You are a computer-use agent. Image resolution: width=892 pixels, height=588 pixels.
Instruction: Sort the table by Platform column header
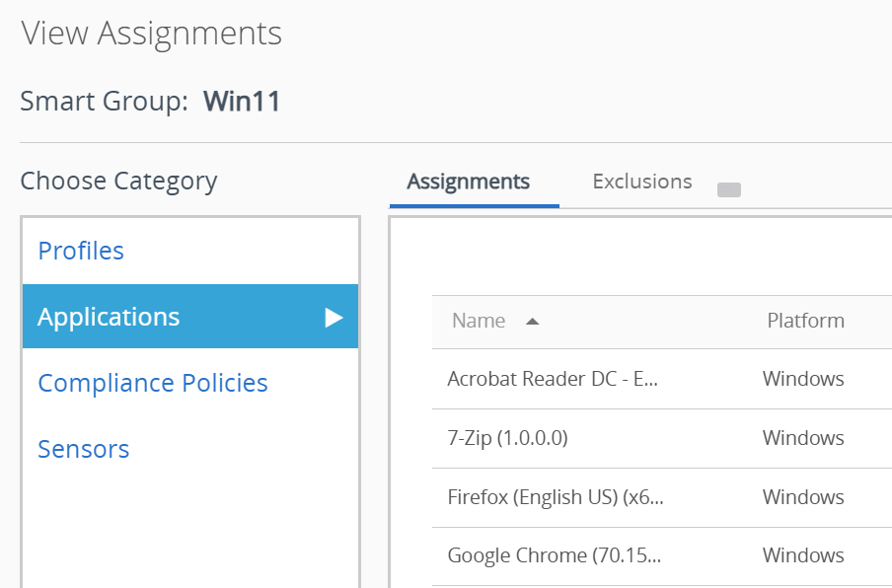click(x=805, y=321)
